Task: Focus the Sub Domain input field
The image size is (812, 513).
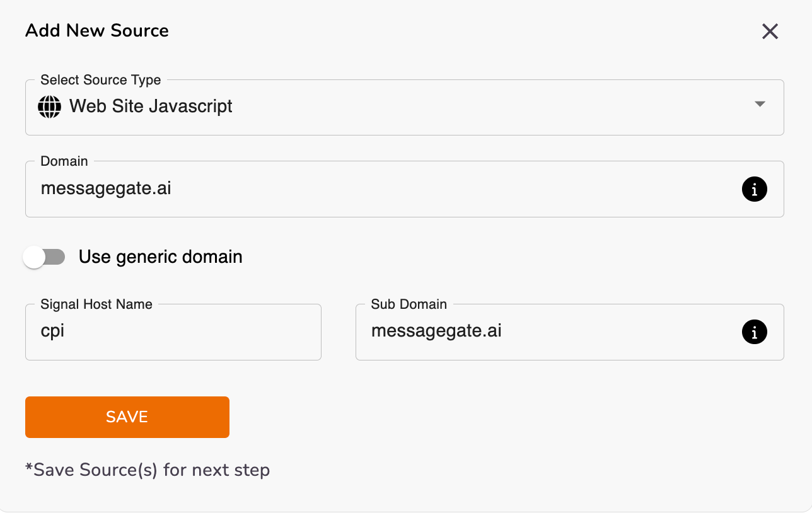Action: [x=570, y=332]
